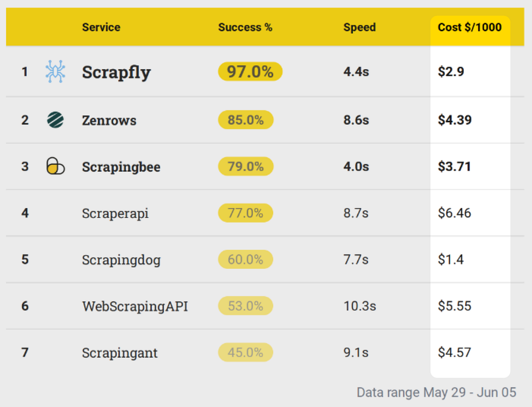The width and height of the screenshot is (532, 407).
Task: Click the Scrapfly spider logo icon
Action: click(x=55, y=72)
